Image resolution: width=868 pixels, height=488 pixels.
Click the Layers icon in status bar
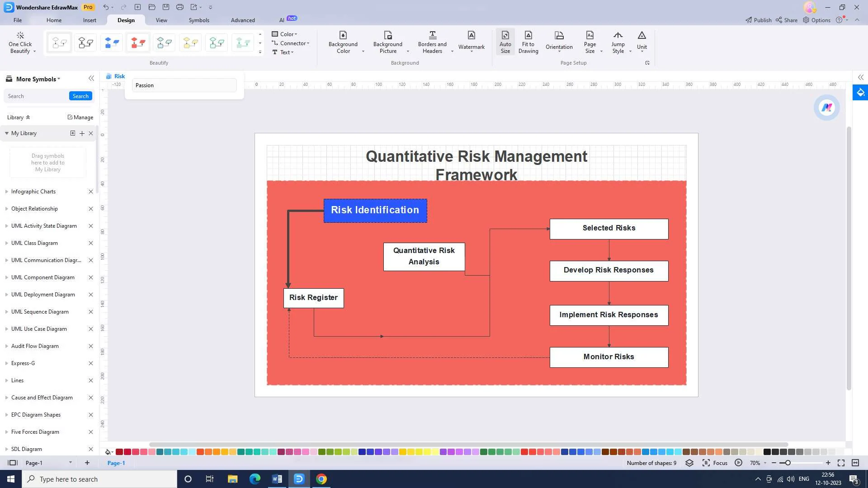click(689, 463)
